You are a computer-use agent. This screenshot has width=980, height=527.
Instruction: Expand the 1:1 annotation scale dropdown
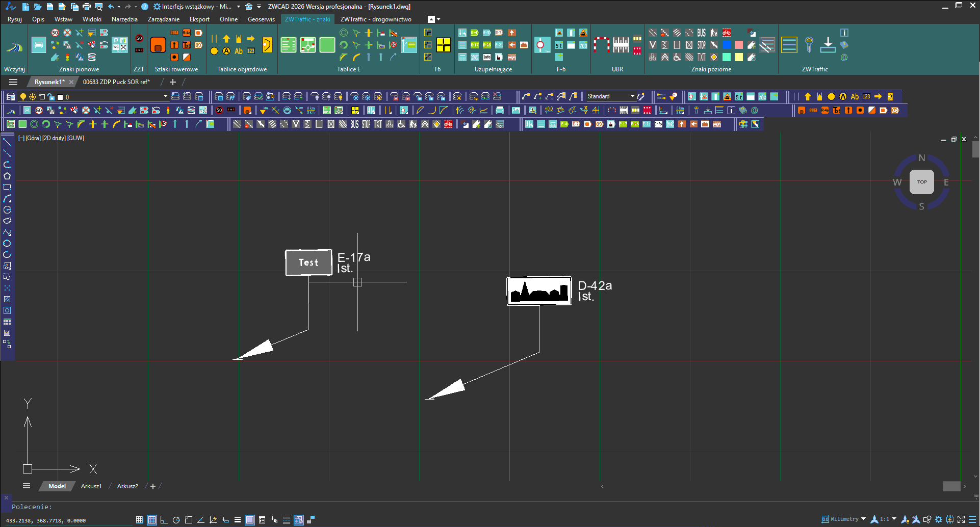click(894, 519)
